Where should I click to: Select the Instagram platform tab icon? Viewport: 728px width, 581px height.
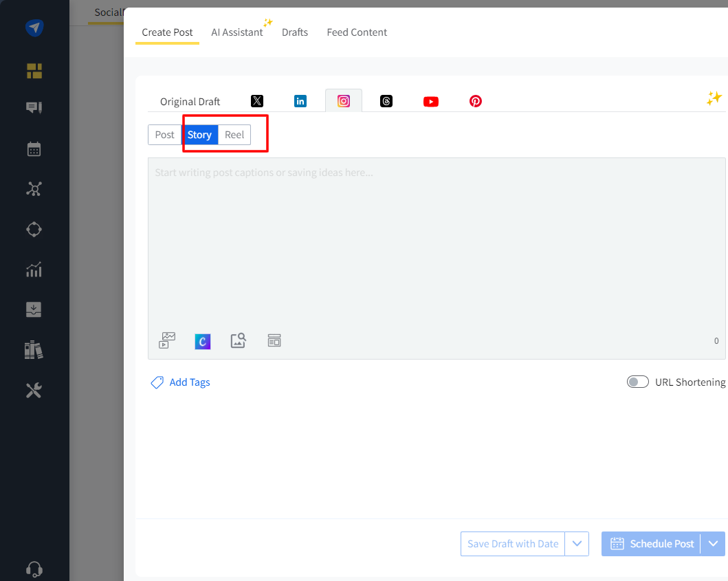pos(344,101)
